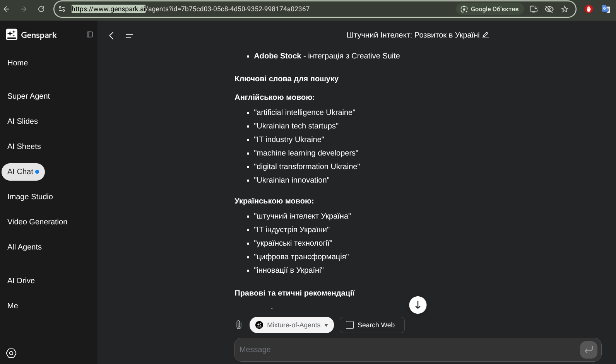Click the Genspark logo
Viewport: 616px width, 364px height.
point(31,35)
